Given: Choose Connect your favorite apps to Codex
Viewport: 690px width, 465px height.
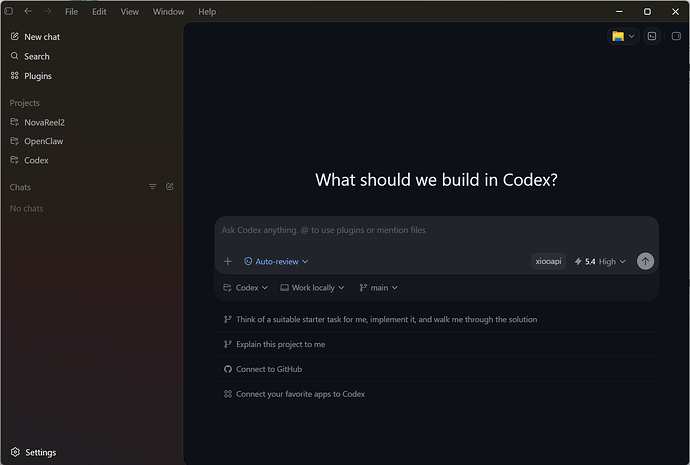Looking at the screenshot, I should point(437,394).
